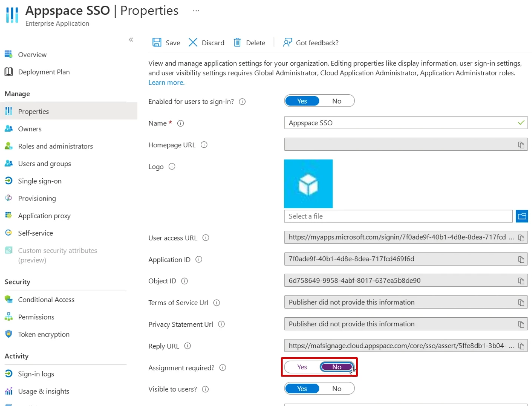Set Visible to users to No
532x406 pixels.
coord(337,389)
